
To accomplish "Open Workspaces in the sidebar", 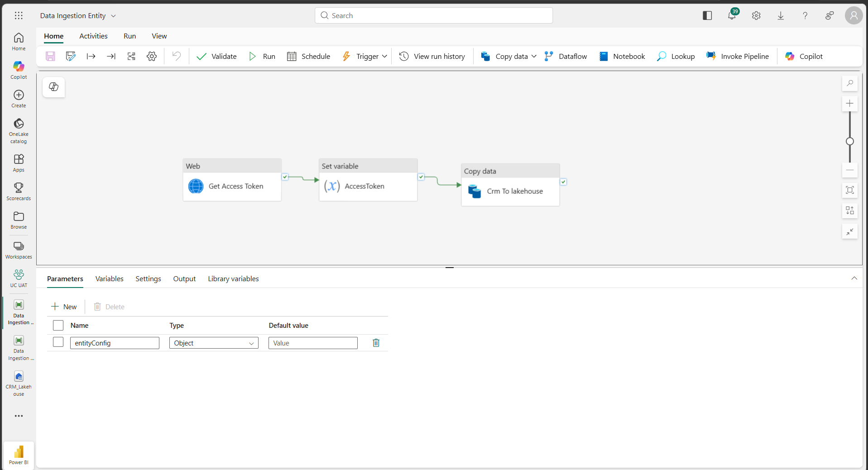I will point(19,250).
